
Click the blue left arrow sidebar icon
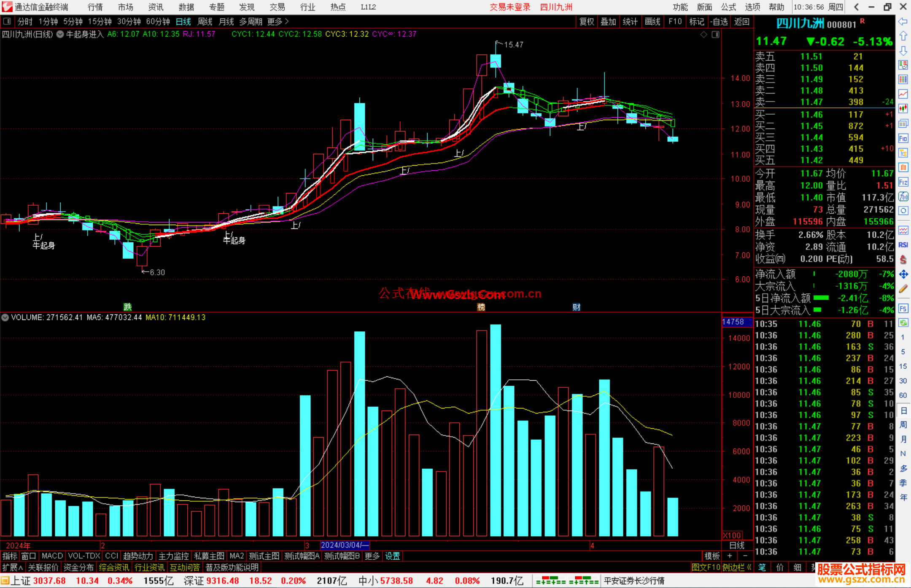903,21
